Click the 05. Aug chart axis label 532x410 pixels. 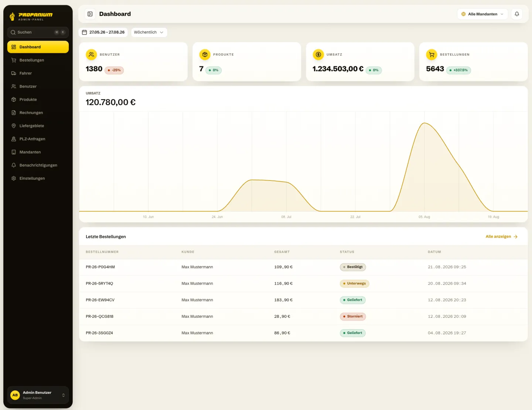(424, 217)
